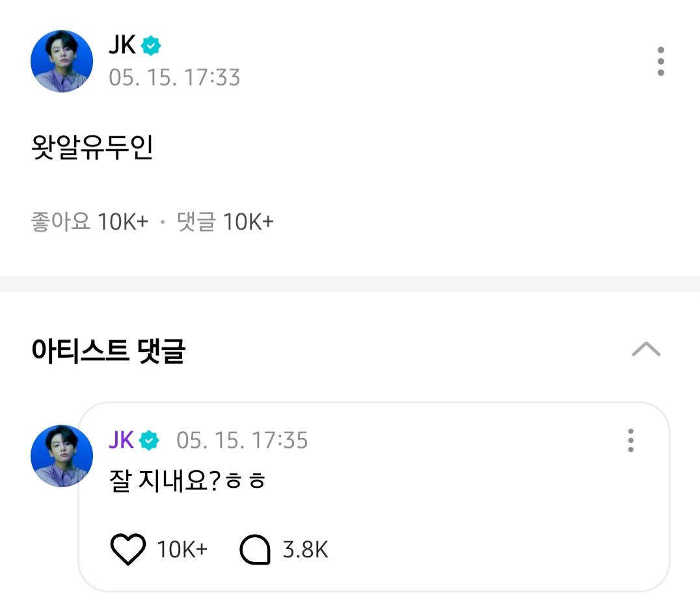This screenshot has height=614, width=700.
Task: Click JK's avatar beside the artist comment
Action: (62, 456)
